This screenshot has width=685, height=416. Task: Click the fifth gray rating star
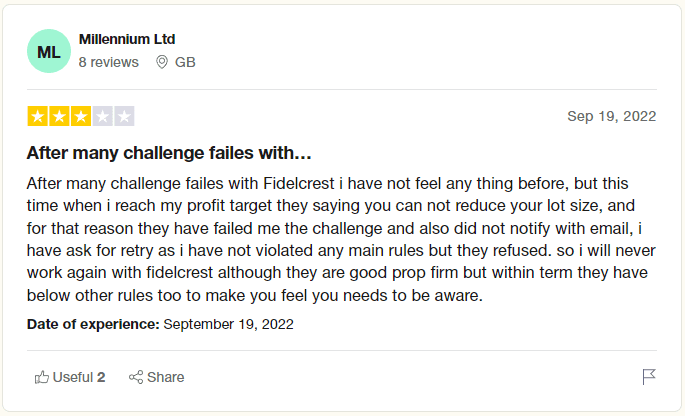pos(124,116)
